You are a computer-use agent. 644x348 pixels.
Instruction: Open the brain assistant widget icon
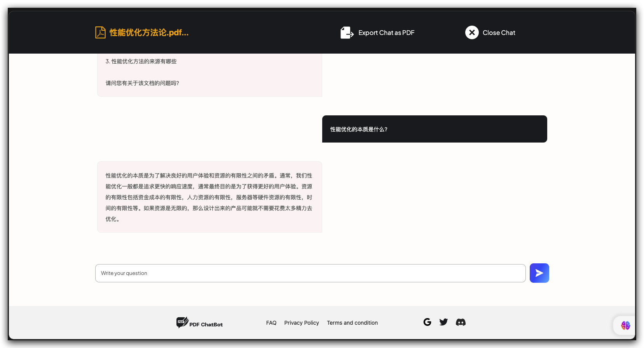point(625,325)
